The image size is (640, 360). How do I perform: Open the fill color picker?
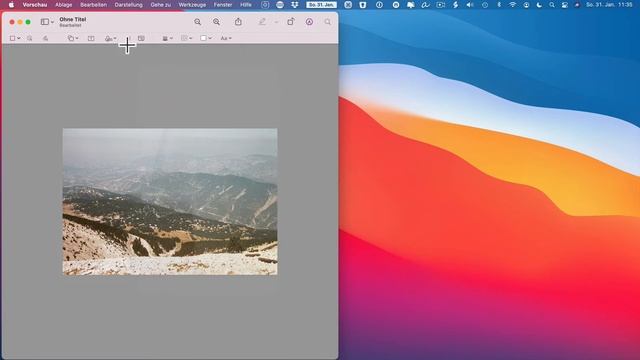(x=206, y=38)
